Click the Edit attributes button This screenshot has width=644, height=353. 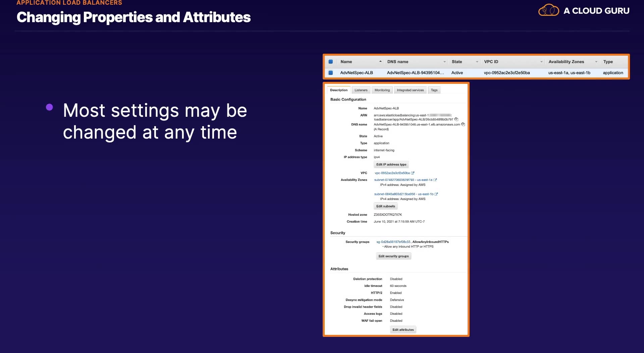tap(403, 330)
